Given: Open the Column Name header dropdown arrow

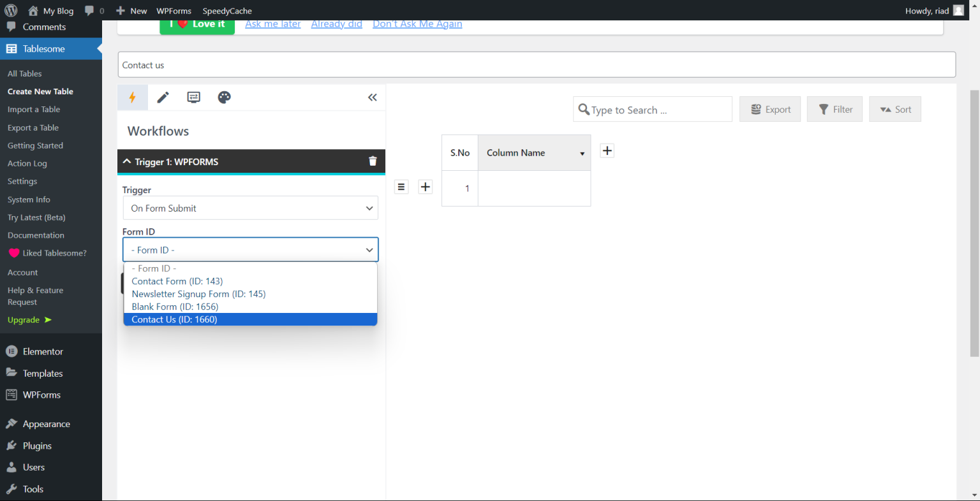Looking at the screenshot, I should 582,153.
